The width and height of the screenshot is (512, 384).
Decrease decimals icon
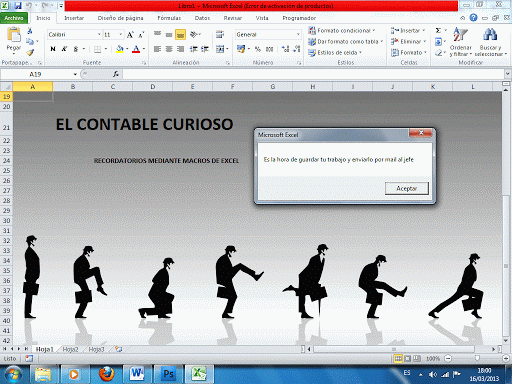(x=297, y=49)
